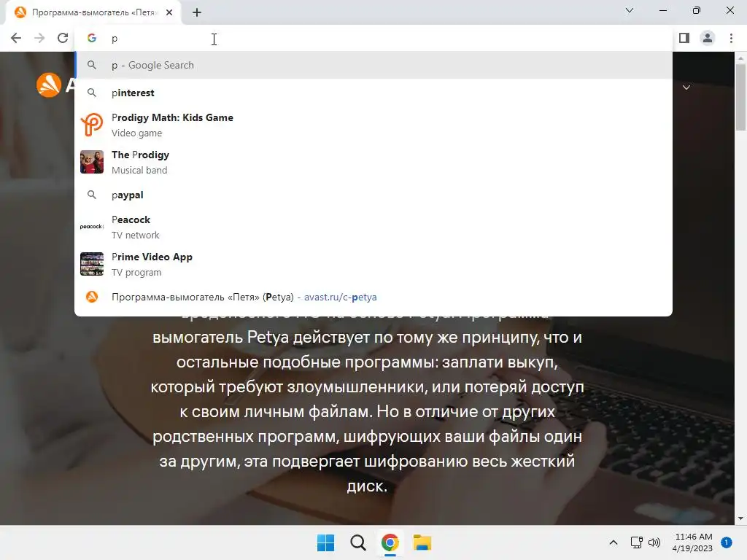Click the Prime Video App thumbnail
The height and width of the screenshot is (560, 747).
(x=92, y=264)
